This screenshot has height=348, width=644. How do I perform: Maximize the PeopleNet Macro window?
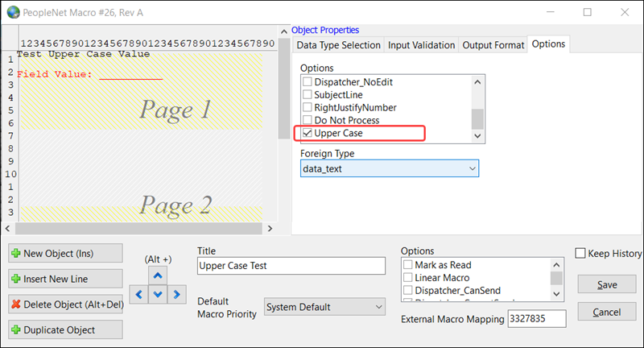(x=588, y=12)
